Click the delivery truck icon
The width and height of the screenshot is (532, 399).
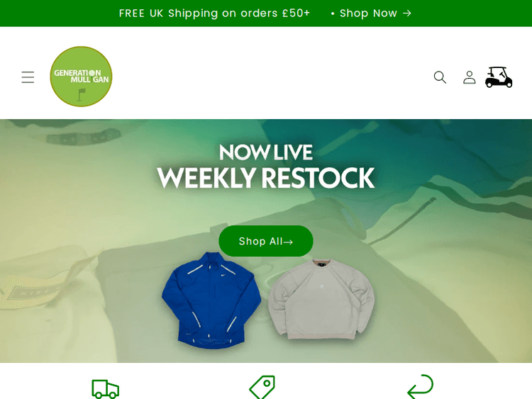pyautogui.click(x=106, y=389)
